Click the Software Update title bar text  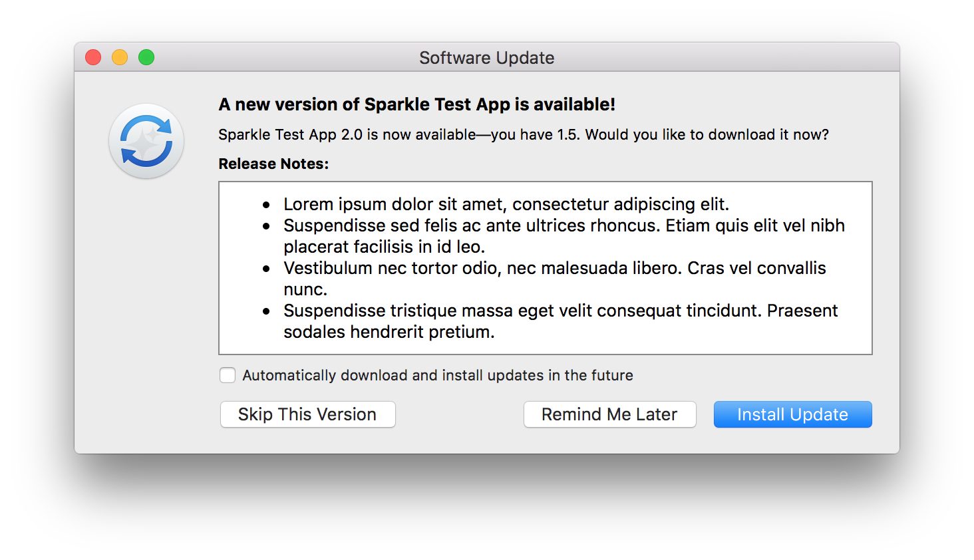tap(486, 58)
